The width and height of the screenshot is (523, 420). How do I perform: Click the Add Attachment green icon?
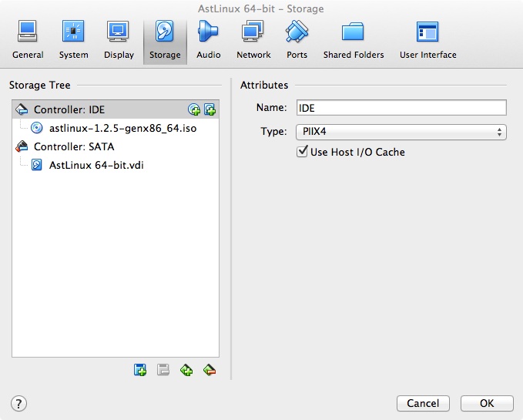click(x=186, y=370)
